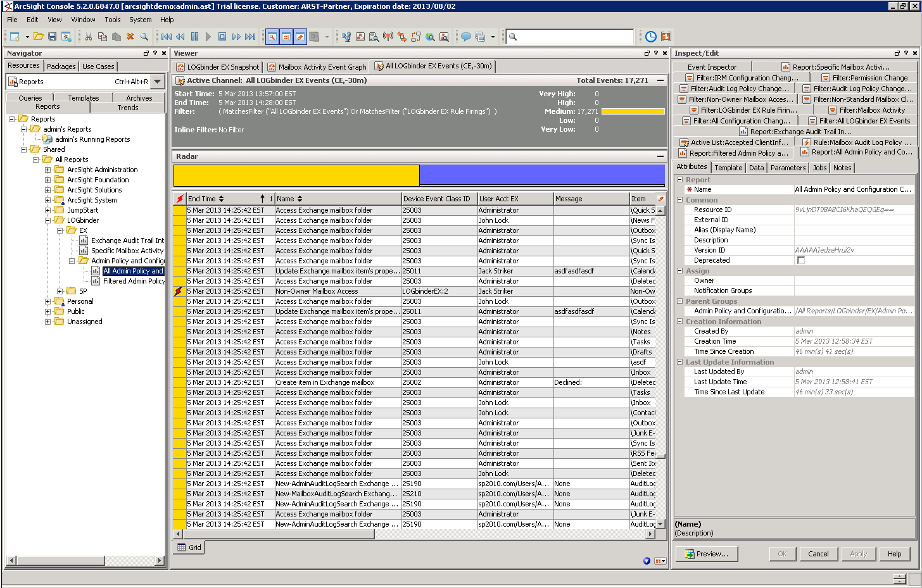
Task: Click the fast-forward icon in toolbar
Action: (x=236, y=37)
